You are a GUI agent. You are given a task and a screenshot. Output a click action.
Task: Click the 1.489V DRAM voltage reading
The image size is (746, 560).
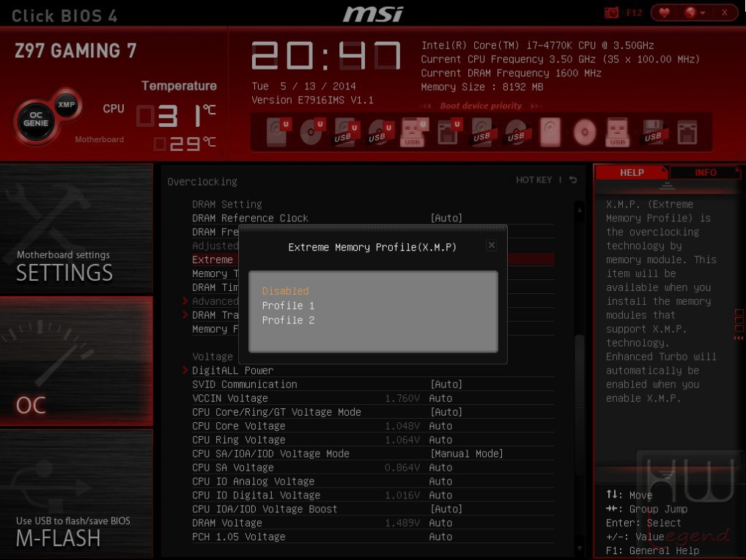point(402,523)
